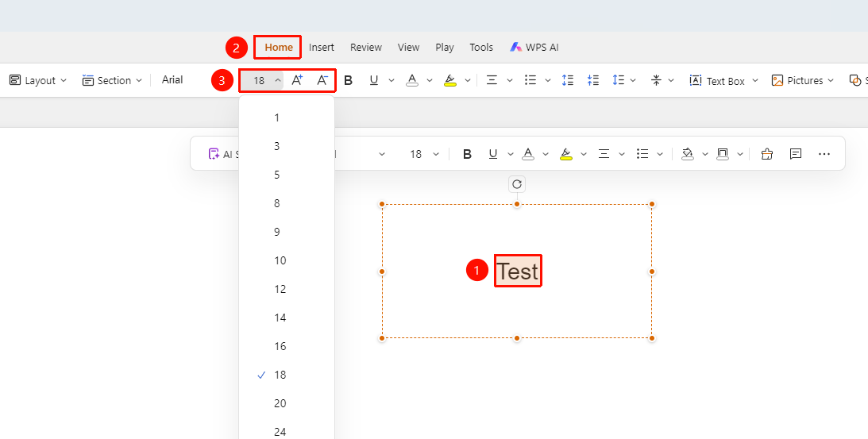The image size is (868, 439).
Task: Click font color icon in floating toolbar
Action: 528,154
